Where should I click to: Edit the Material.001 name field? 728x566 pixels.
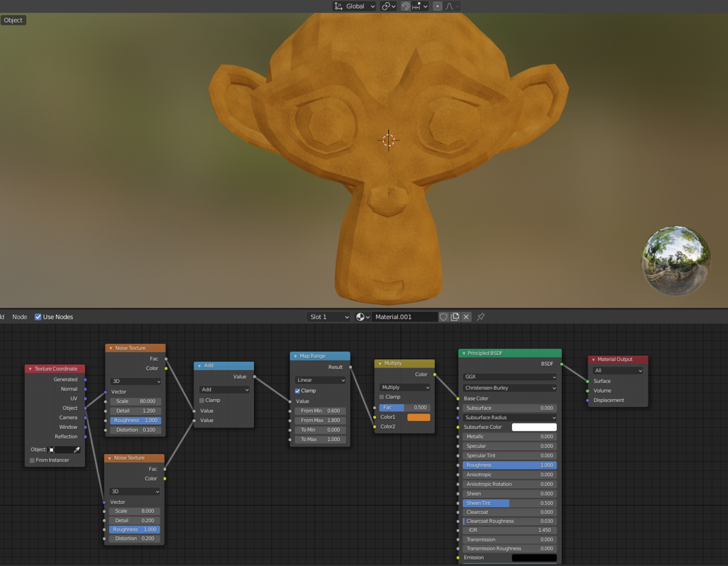(405, 317)
